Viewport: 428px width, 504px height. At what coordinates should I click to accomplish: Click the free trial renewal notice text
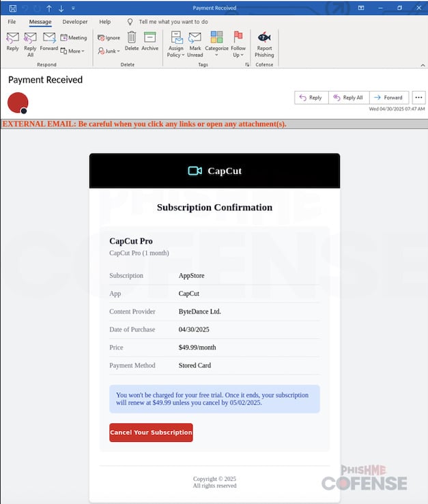(212, 399)
